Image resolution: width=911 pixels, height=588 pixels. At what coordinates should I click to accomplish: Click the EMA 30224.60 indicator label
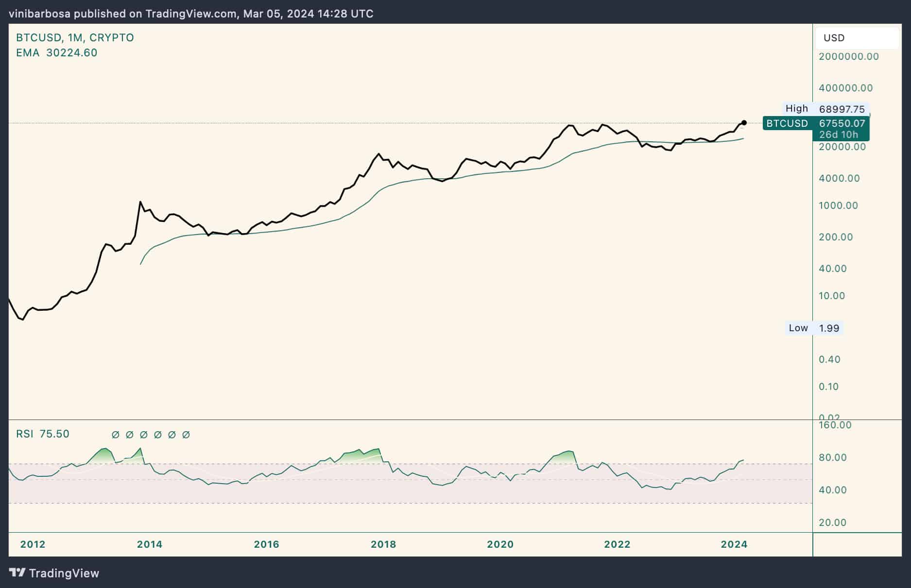56,53
